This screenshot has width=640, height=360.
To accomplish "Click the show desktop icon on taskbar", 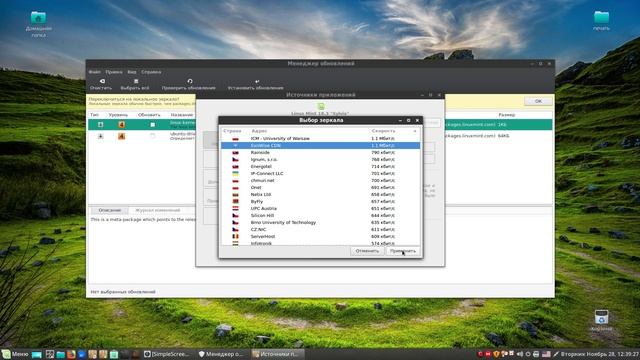I will (x=36, y=354).
